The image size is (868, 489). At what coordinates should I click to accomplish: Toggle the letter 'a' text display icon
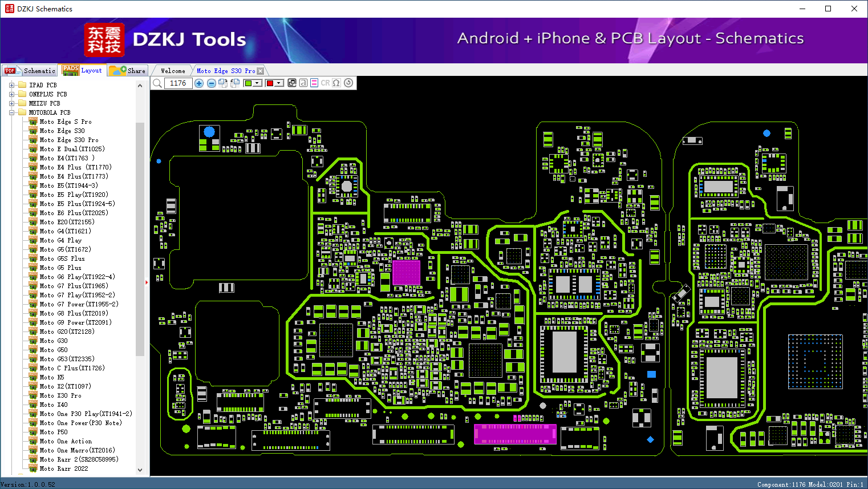[303, 83]
